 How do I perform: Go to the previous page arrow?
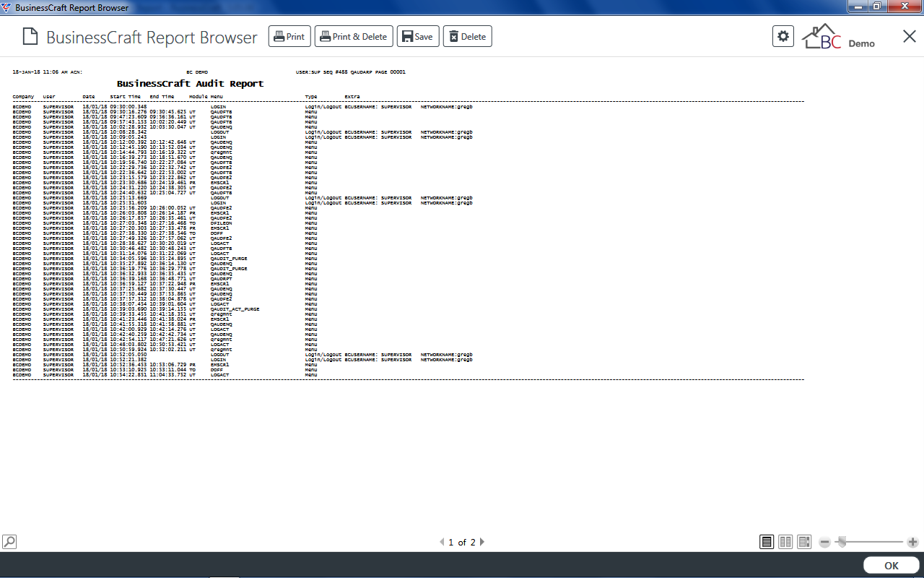pyautogui.click(x=442, y=542)
